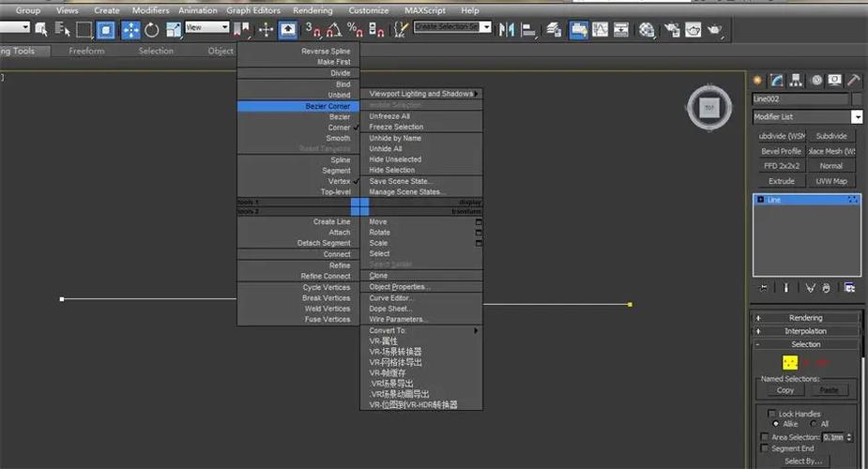Activate the Select and Move tool
This screenshot has width=868, height=469.
tap(130, 30)
